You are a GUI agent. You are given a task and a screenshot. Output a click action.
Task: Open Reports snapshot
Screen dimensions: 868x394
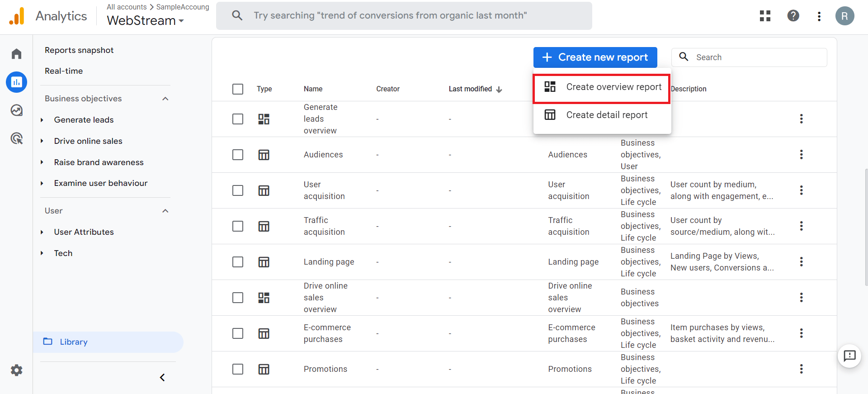pyautogui.click(x=79, y=50)
